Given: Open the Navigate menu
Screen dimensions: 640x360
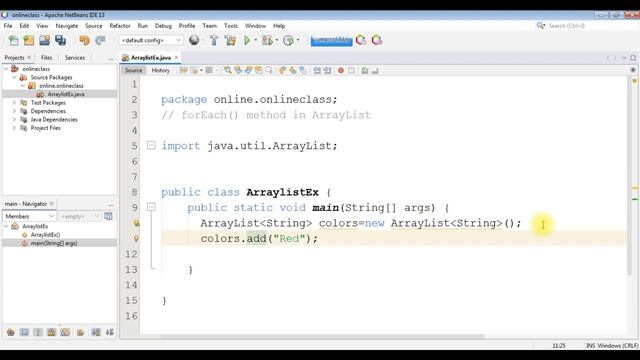Looking at the screenshot, I should pos(67,26).
